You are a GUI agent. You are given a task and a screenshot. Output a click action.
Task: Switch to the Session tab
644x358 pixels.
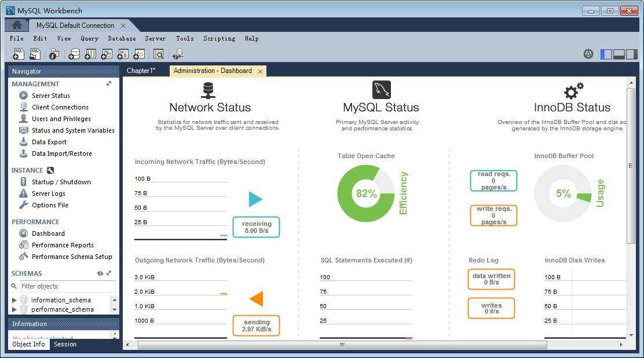65,344
